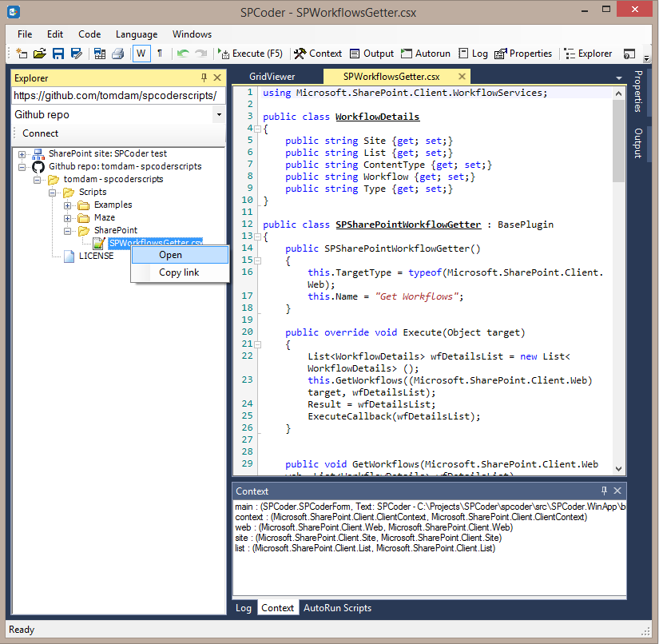Expand the Examples folder
659x644 pixels.
pos(67,205)
